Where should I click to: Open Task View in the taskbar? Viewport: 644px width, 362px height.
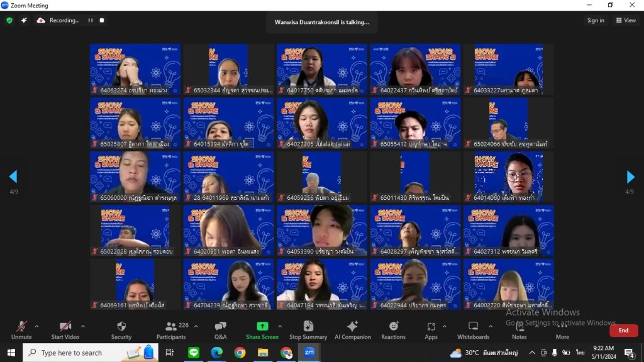pos(169,353)
